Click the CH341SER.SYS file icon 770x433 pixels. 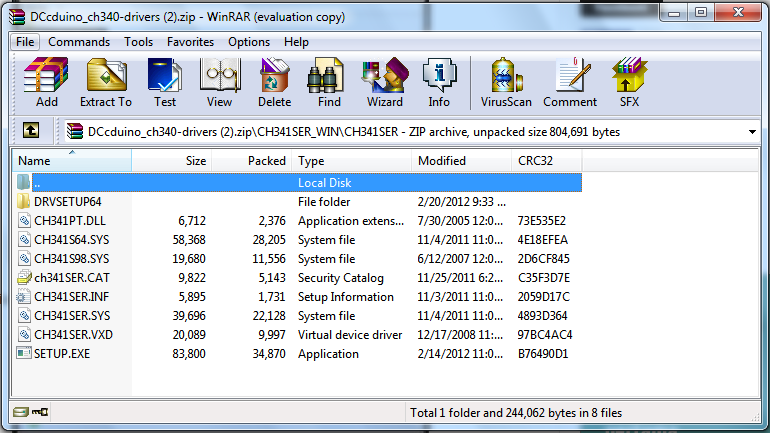coord(24,315)
